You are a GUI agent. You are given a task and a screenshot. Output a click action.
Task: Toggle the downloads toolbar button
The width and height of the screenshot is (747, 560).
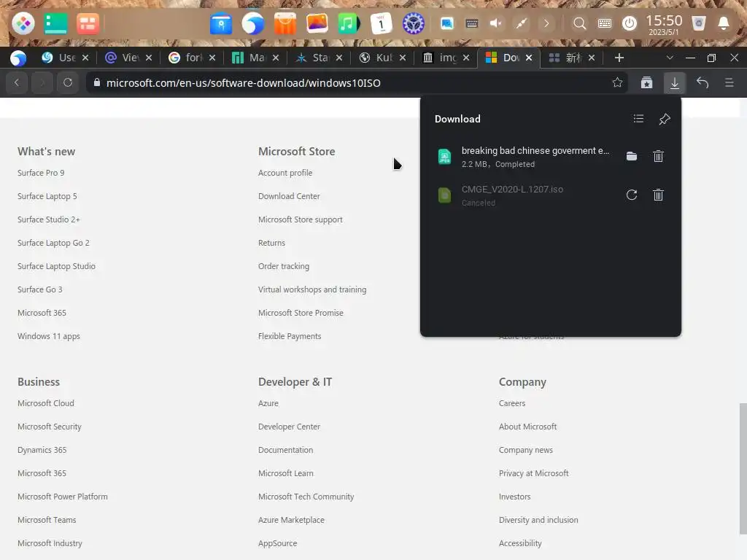click(674, 82)
